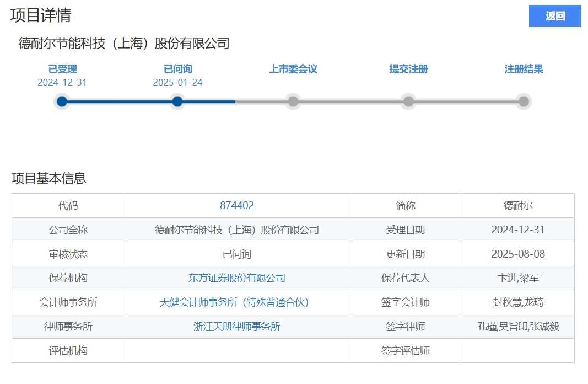The image size is (588, 384).
Task: Click the 已受理 stage dot on timeline
Action: (62, 102)
